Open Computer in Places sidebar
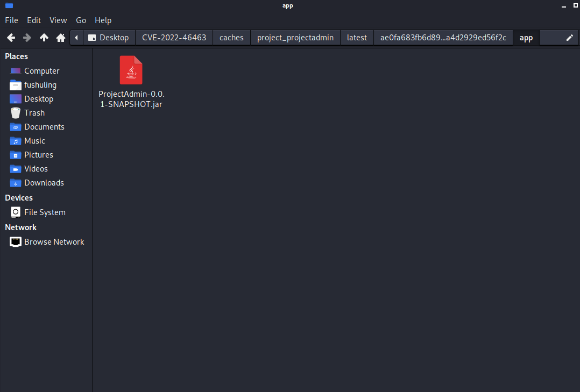Image resolution: width=580 pixels, height=392 pixels. [x=41, y=71]
